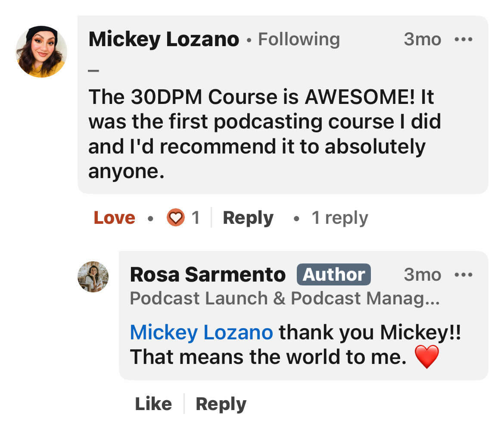504x423 pixels.
Task: Click the Following status next to Mickey Lozano
Action: point(299,40)
